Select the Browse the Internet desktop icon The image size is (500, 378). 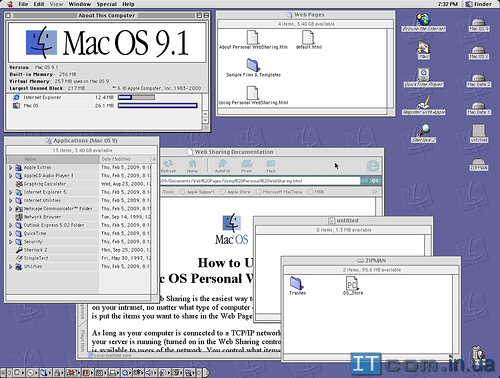[424, 23]
